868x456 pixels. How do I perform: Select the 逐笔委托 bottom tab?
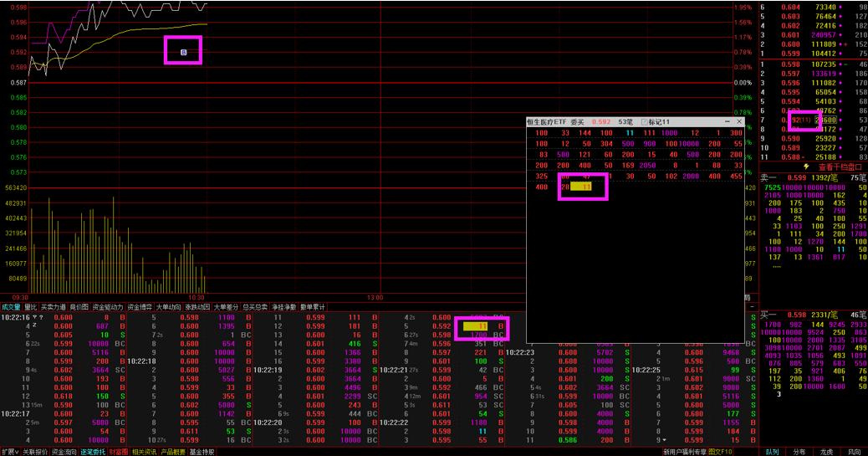coord(93,452)
